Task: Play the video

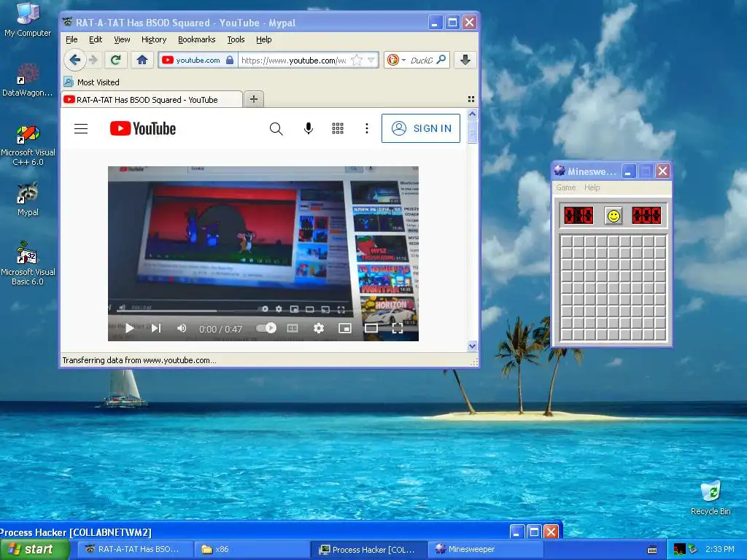Action: point(129,328)
